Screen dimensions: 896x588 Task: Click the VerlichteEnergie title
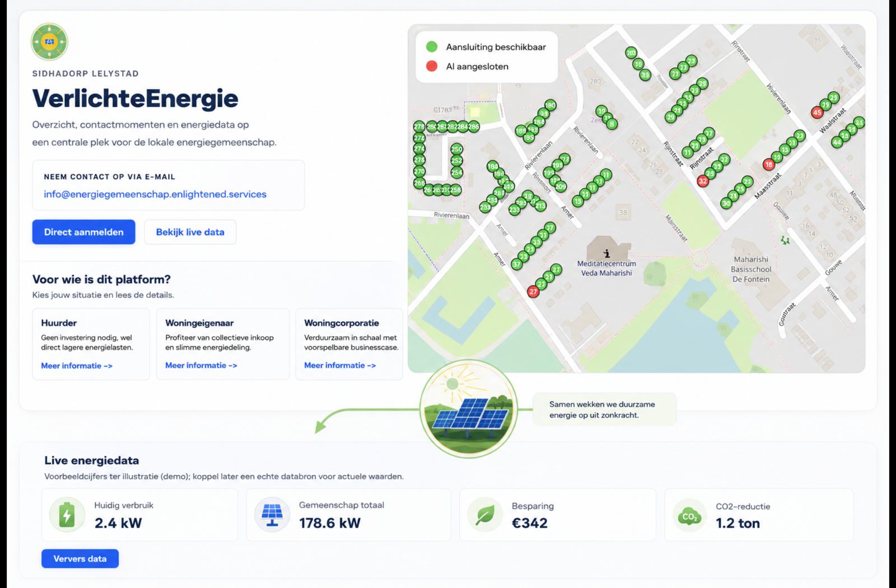coord(135,99)
